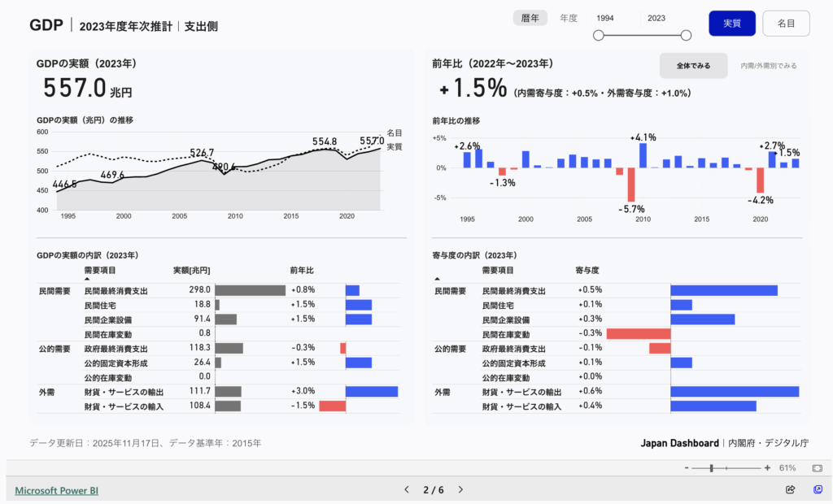833x504 pixels.
Task: Select the 実質 GDP button
Action: [x=732, y=24]
